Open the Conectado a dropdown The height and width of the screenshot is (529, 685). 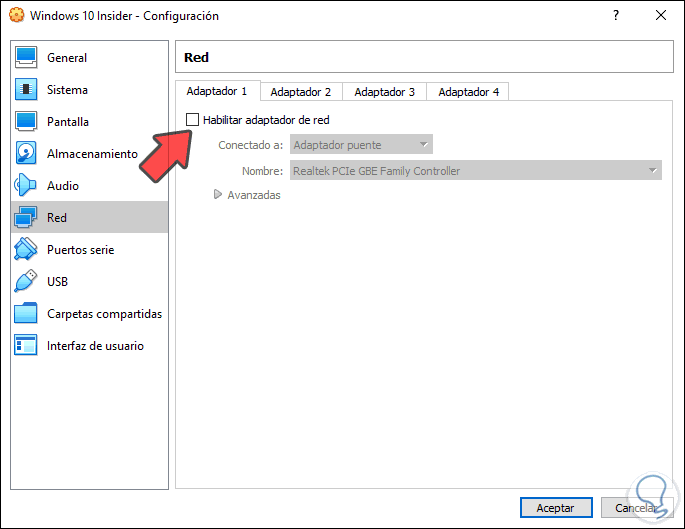click(x=361, y=146)
